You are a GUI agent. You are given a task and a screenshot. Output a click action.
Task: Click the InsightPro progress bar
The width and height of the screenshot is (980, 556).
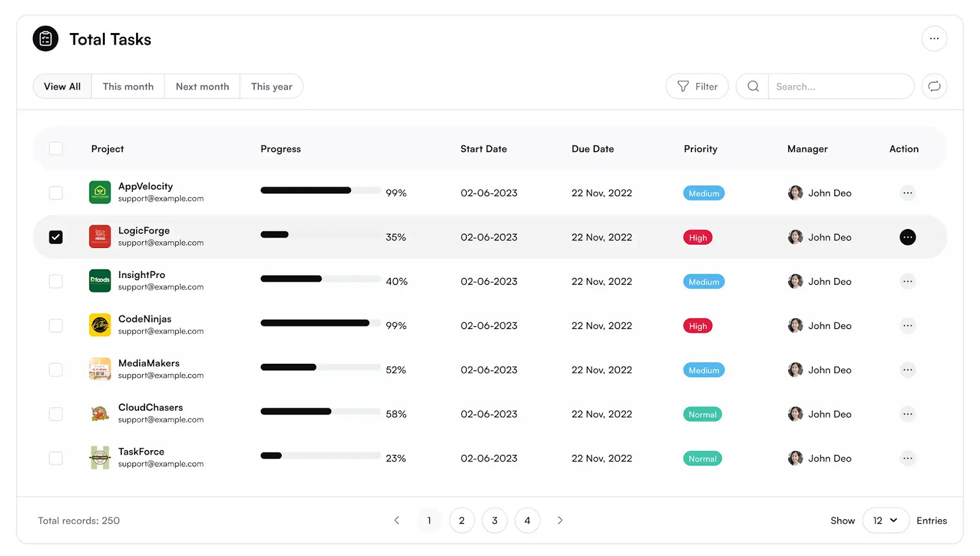pos(320,279)
